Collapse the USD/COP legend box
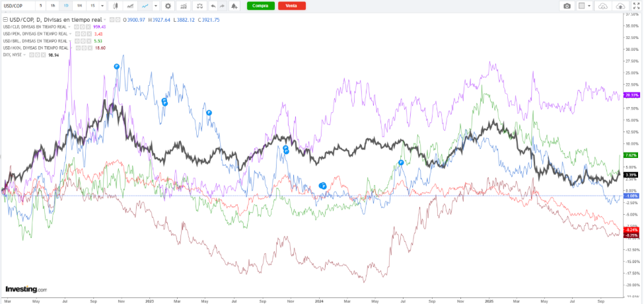This screenshot has height=304, width=644. click(5, 20)
